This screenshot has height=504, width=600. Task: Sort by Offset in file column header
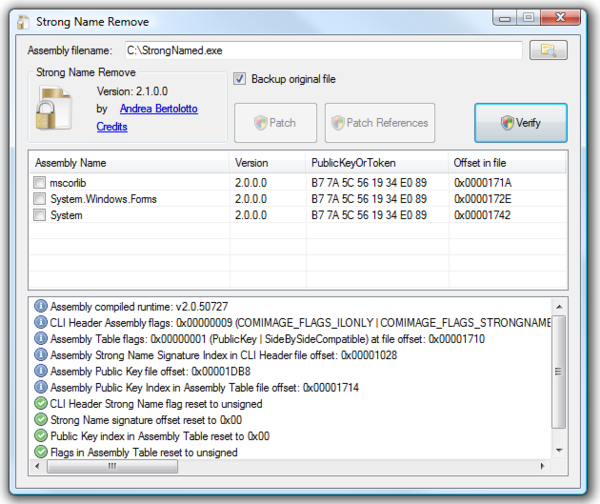click(x=507, y=163)
